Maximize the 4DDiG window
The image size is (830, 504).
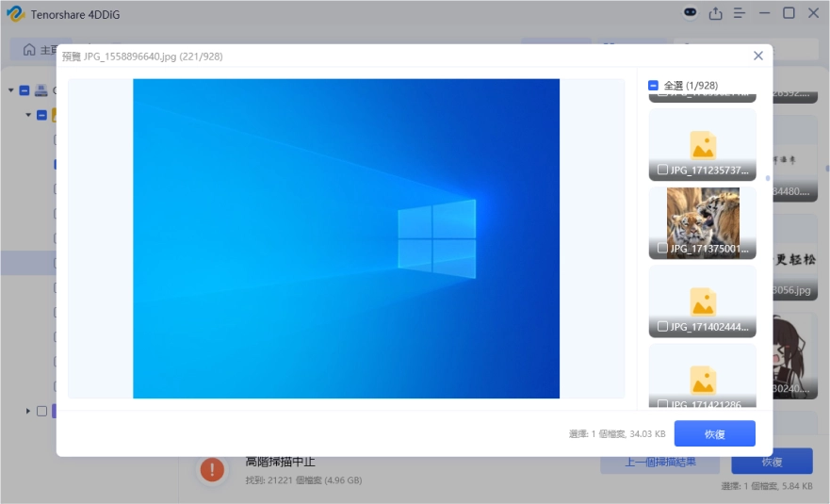pos(789,12)
